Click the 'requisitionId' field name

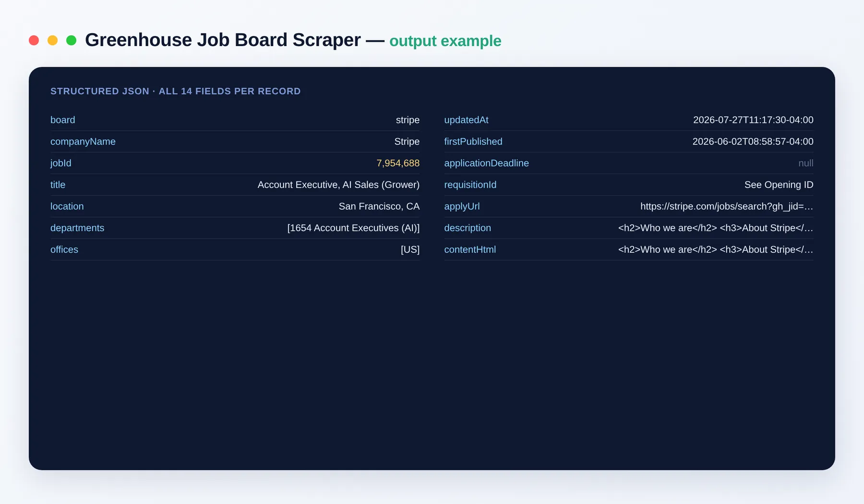coord(470,185)
